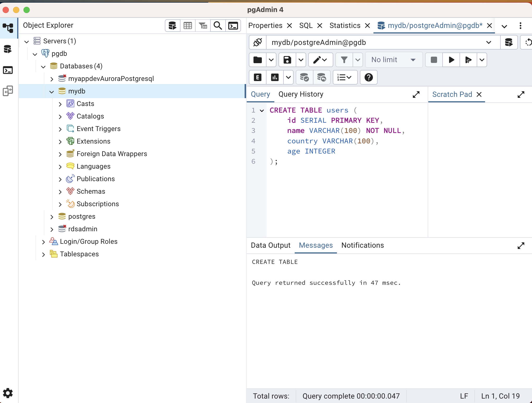The width and height of the screenshot is (532, 403).
Task: Switch to the Data Output tab
Action: (270, 245)
